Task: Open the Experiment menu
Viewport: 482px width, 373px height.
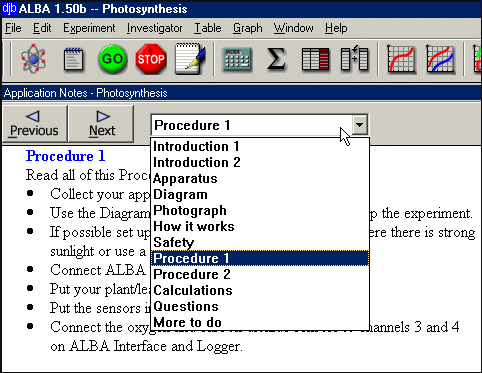Action: coord(89,28)
